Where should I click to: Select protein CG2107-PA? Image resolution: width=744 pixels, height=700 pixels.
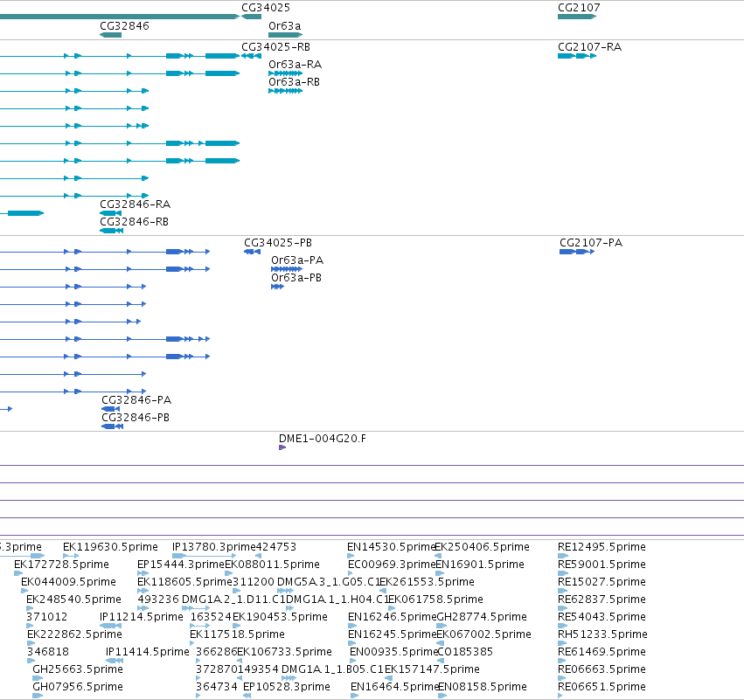pos(577,252)
